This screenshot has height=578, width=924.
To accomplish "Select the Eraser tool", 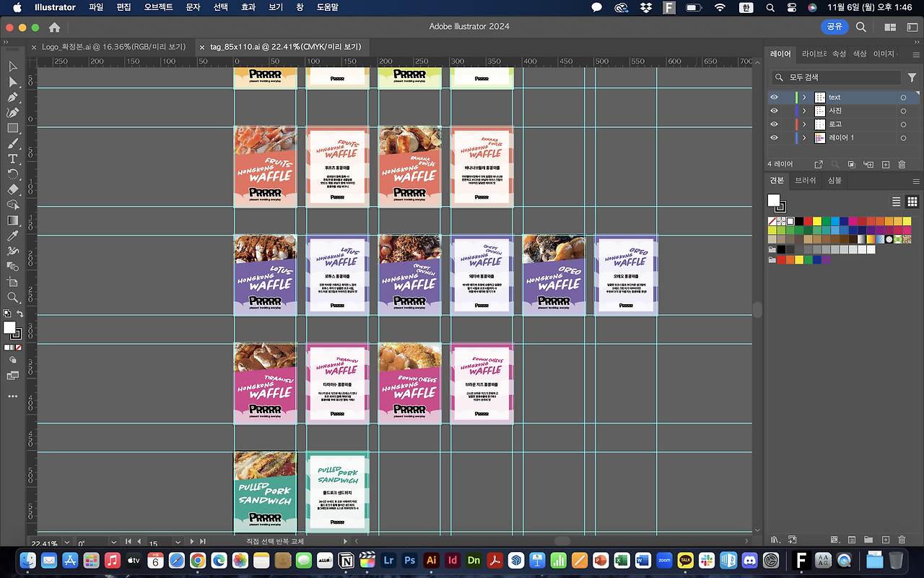I will click(x=13, y=189).
